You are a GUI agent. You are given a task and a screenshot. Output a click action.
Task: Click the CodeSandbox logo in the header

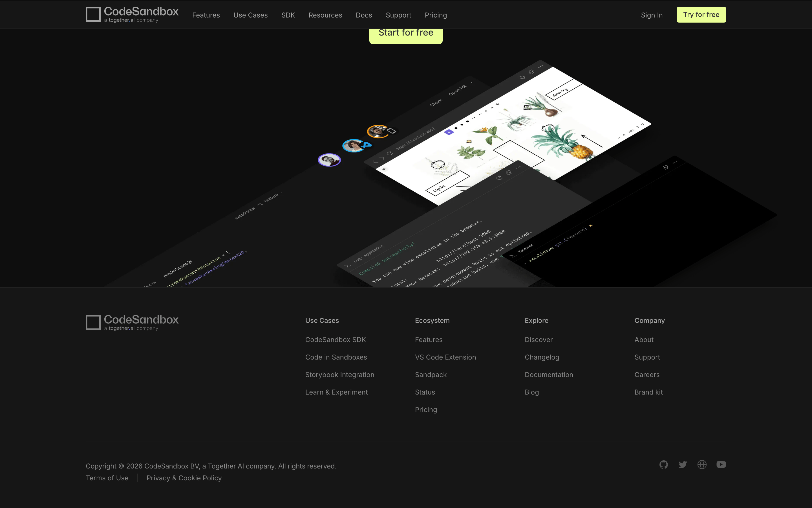(x=132, y=14)
